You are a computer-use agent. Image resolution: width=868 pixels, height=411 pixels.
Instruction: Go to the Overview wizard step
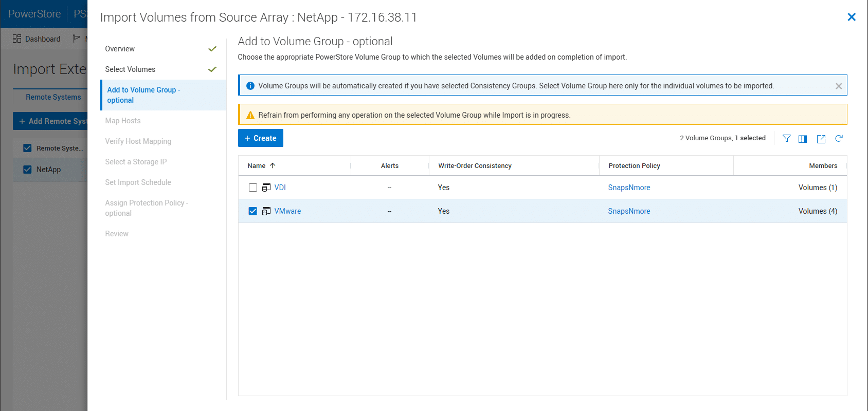[x=120, y=49]
